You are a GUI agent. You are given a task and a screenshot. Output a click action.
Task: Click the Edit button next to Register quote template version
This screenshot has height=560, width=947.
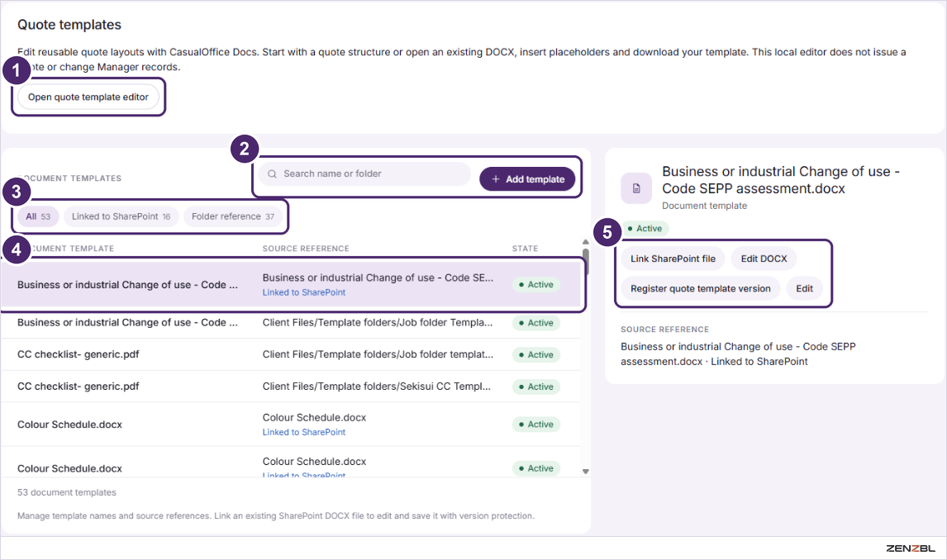(x=804, y=288)
